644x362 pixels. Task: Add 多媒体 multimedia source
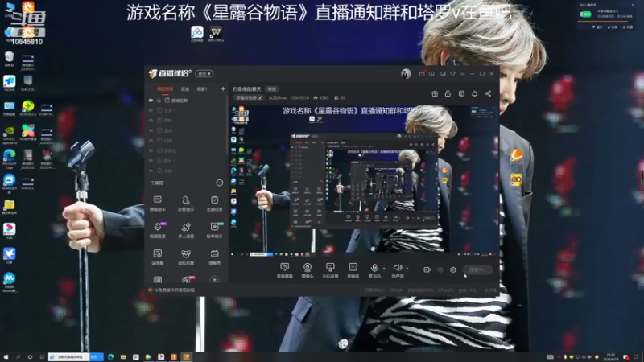pyautogui.click(x=353, y=270)
